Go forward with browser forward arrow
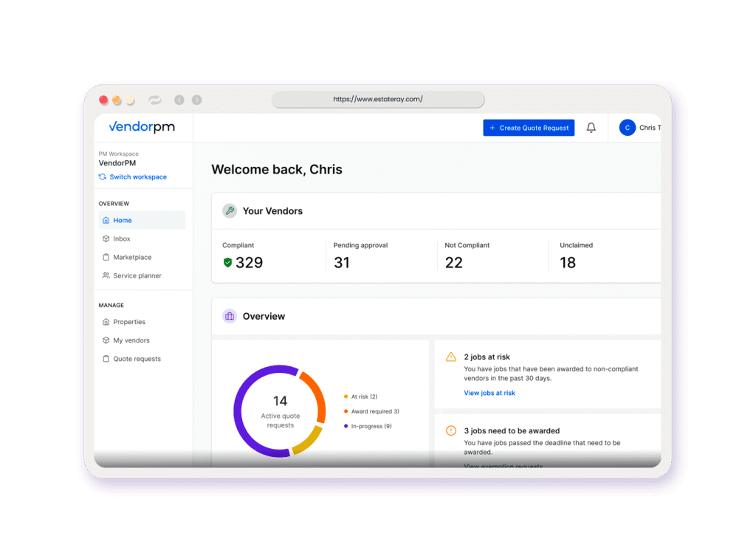The image size is (756, 553). 196,100
